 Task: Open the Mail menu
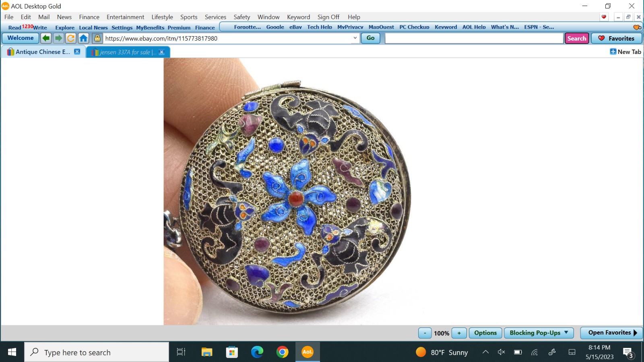(x=43, y=17)
